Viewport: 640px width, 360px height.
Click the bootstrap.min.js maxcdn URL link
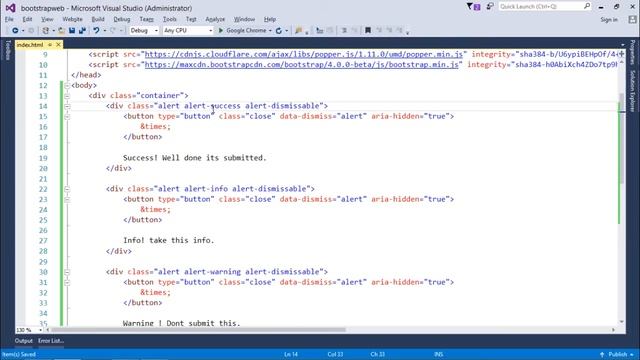[302, 64]
